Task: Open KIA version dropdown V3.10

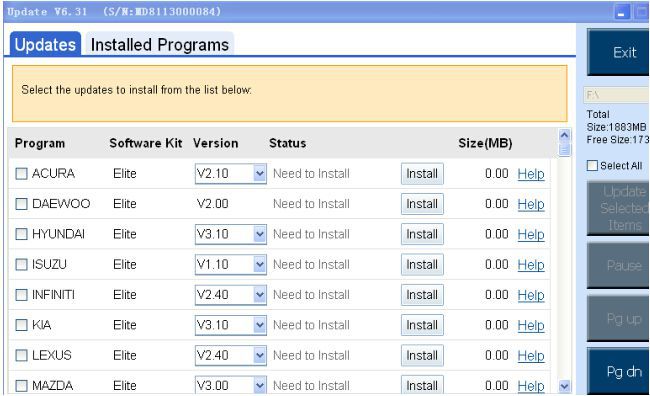Action: click(230, 325)
